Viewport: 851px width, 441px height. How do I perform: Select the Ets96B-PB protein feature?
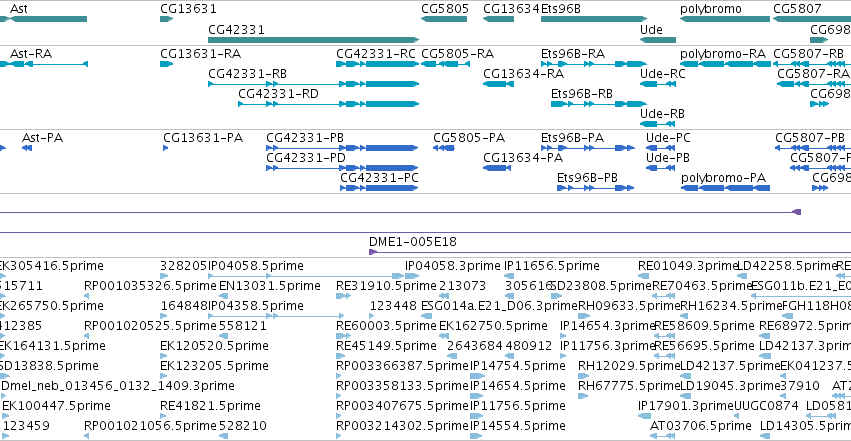pos(595,188)
